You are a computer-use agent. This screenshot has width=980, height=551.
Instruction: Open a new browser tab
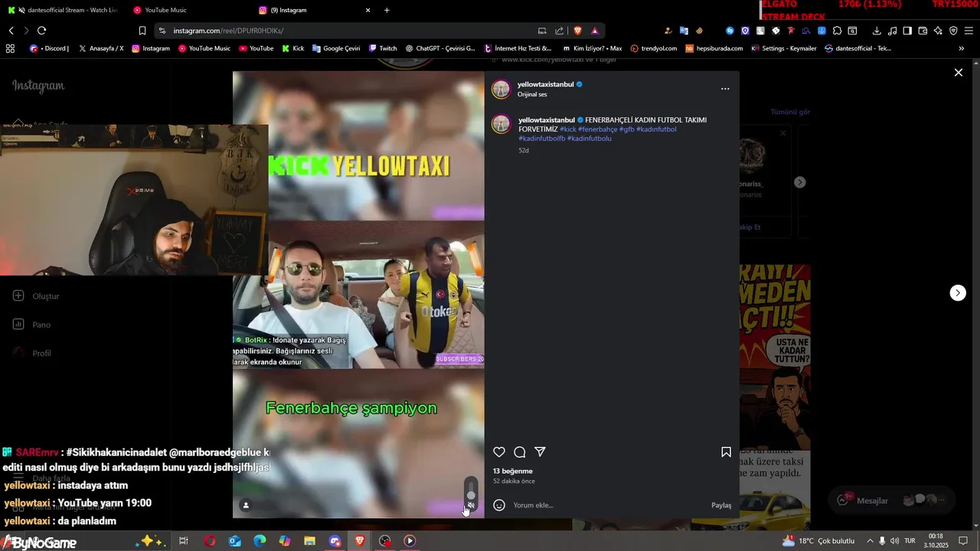[387, 10]
